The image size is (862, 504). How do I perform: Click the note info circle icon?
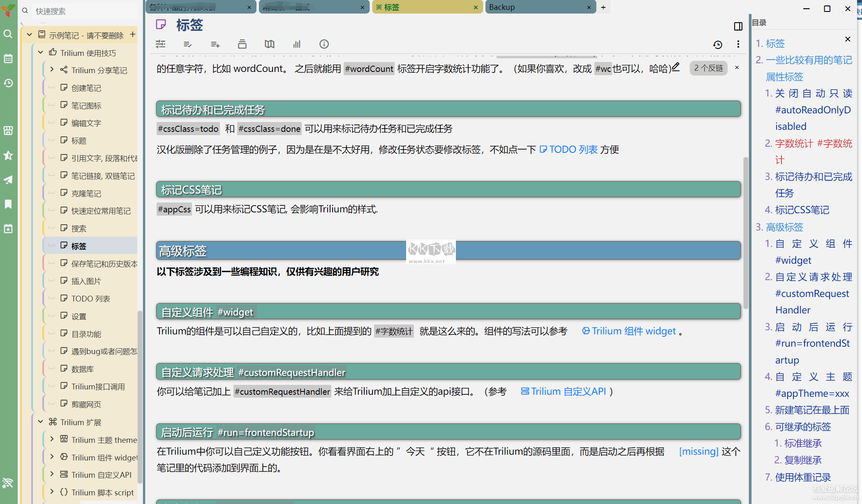[x=324, y=44]
